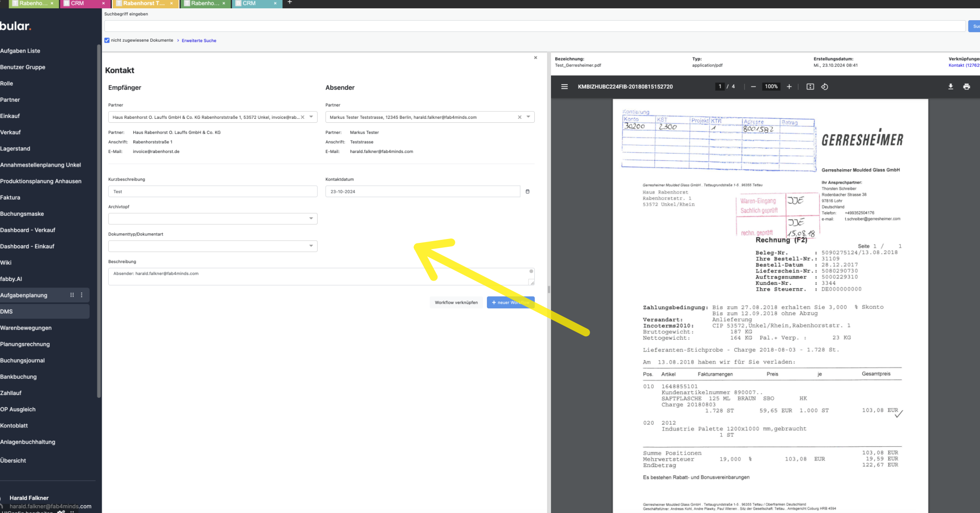Close the Kontakt panel

pyautogui.click(x=536, y=58)
